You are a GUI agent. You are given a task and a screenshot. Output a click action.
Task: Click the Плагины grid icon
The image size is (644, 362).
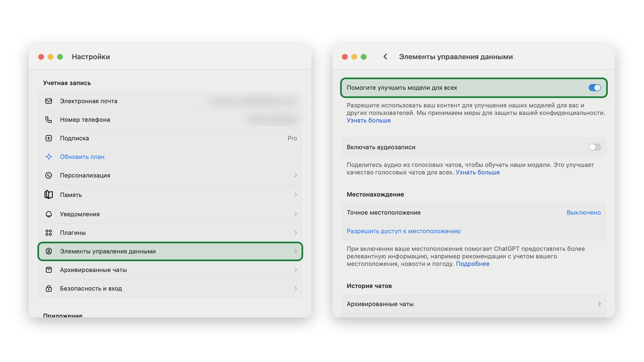pos(49,233)
